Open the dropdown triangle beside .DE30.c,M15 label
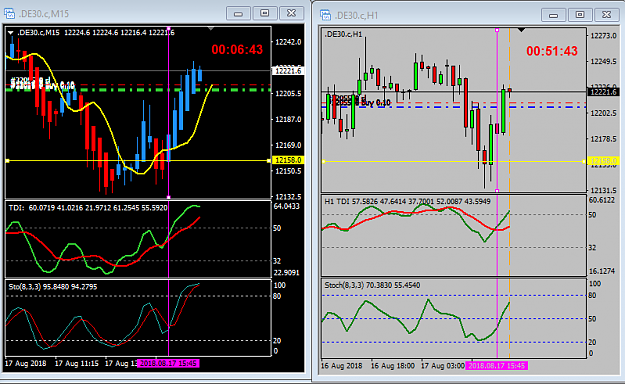 point(10,33)
